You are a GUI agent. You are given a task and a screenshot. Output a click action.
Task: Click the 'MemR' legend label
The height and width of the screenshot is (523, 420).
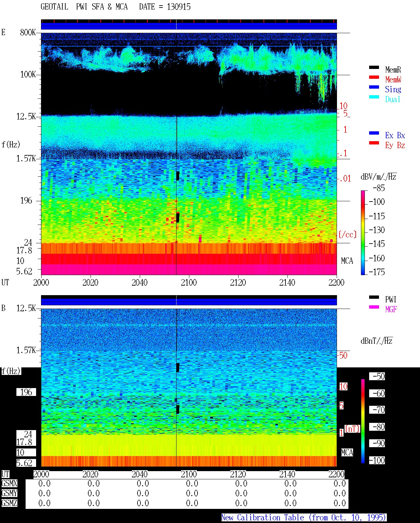[x=393, y=70]
